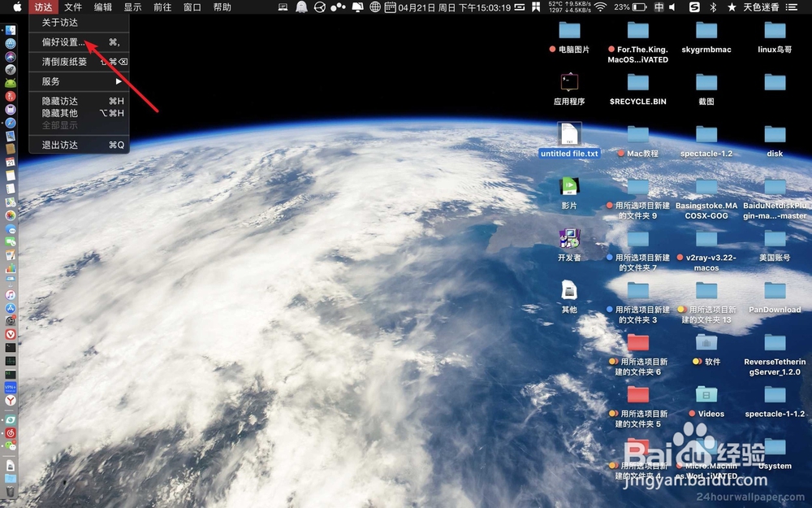Viewport: 812px width, 508px height.
Task: Select 隐藏其他 menu item
Action: [x=79, y=113]
